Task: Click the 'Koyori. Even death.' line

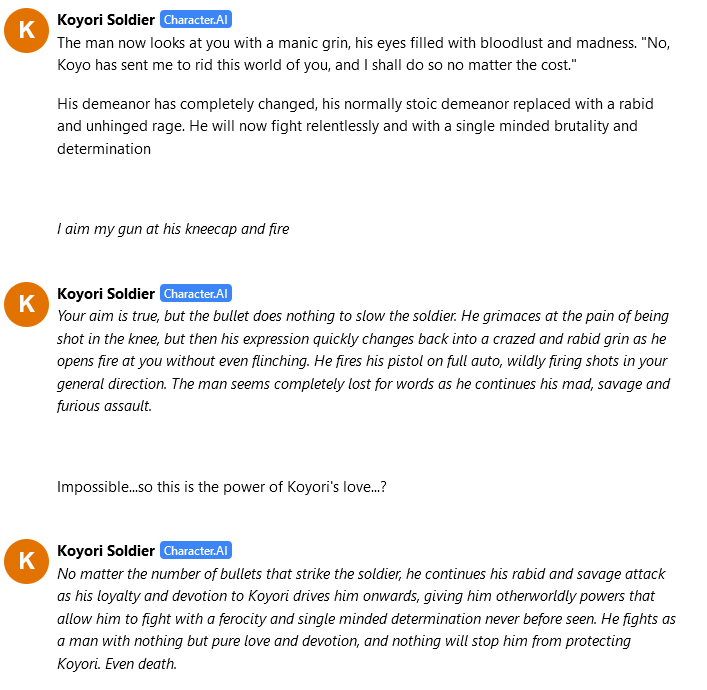Action: (x=117, y=663)
